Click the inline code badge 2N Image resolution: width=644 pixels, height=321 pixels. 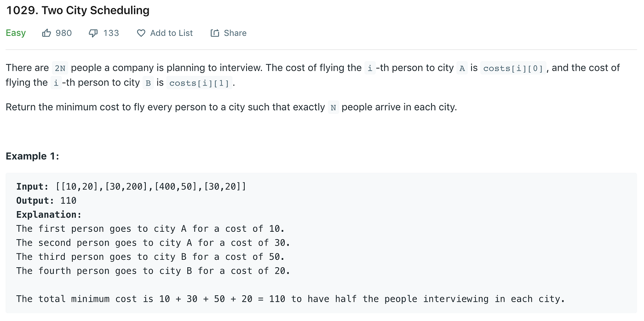pos(59,68)
